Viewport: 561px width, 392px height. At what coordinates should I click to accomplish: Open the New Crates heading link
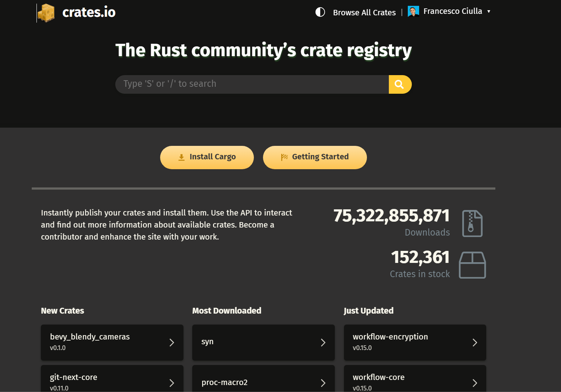(x=62, y=311)
